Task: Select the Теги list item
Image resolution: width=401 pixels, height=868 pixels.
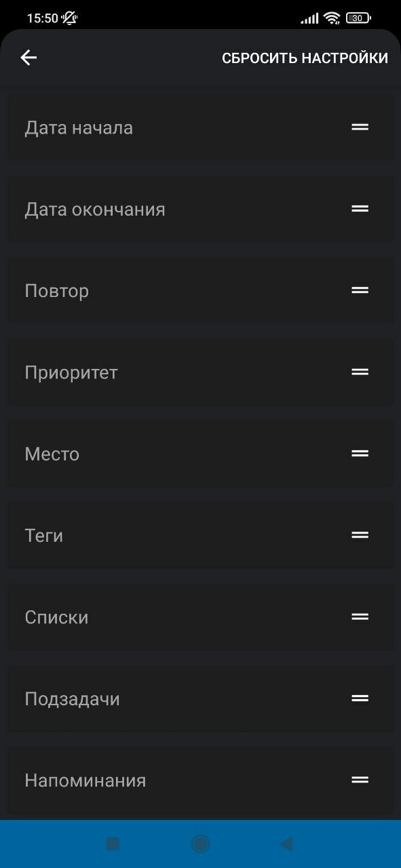Action: click(x=200, y=535)
